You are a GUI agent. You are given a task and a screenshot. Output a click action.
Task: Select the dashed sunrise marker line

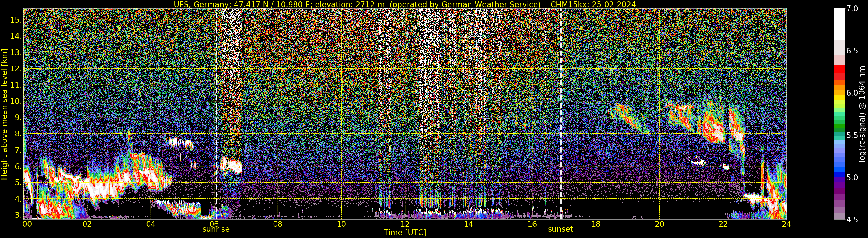click(x=216, y=114)
